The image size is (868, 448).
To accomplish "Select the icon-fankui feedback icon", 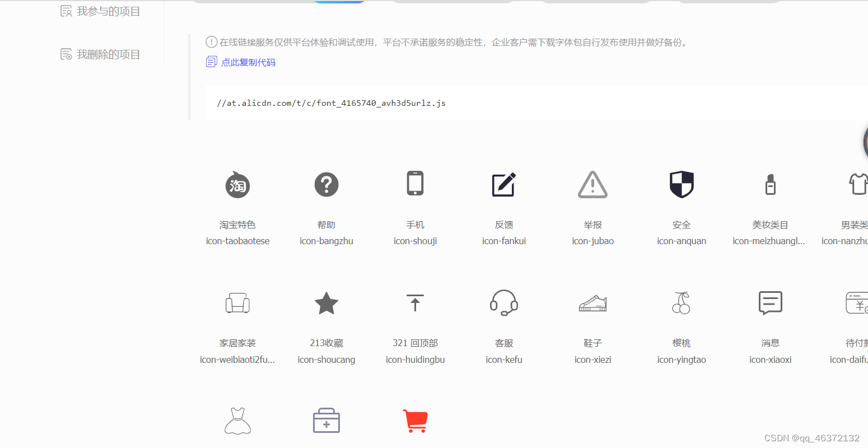I will click(503, 185).
